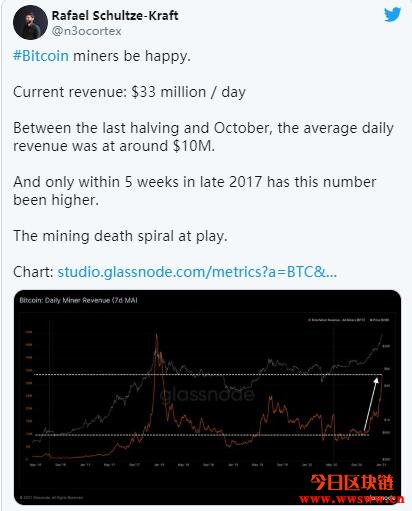Click the Rafael Schultze-Kraft display name
412x511 pixels.
tap(115, 15)
